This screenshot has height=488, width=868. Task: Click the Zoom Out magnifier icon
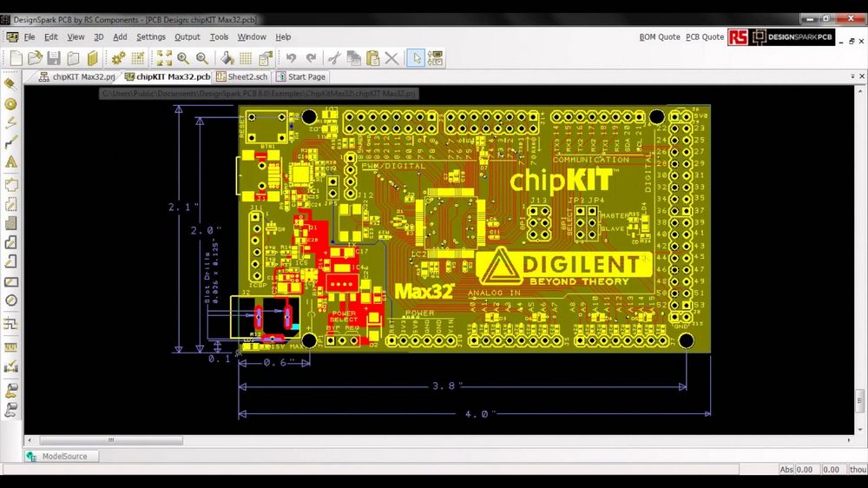point(202,58)
